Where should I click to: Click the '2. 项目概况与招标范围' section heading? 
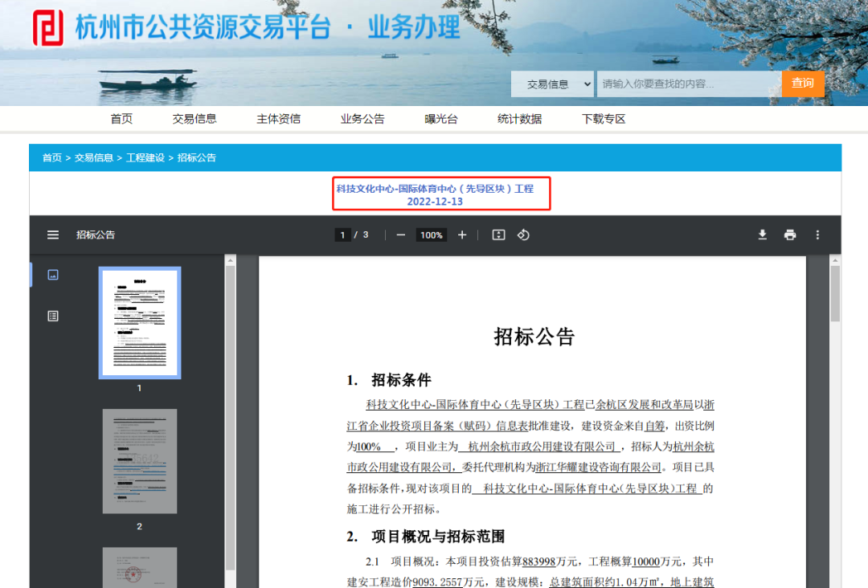point(426,537)
